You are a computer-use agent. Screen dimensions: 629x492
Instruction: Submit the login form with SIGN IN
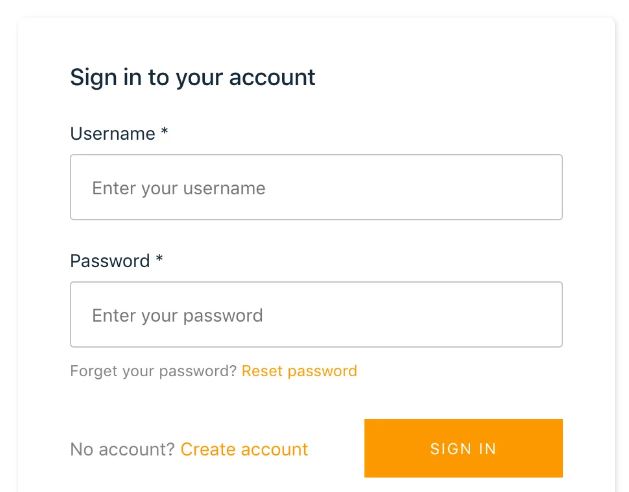pos(463,448)
